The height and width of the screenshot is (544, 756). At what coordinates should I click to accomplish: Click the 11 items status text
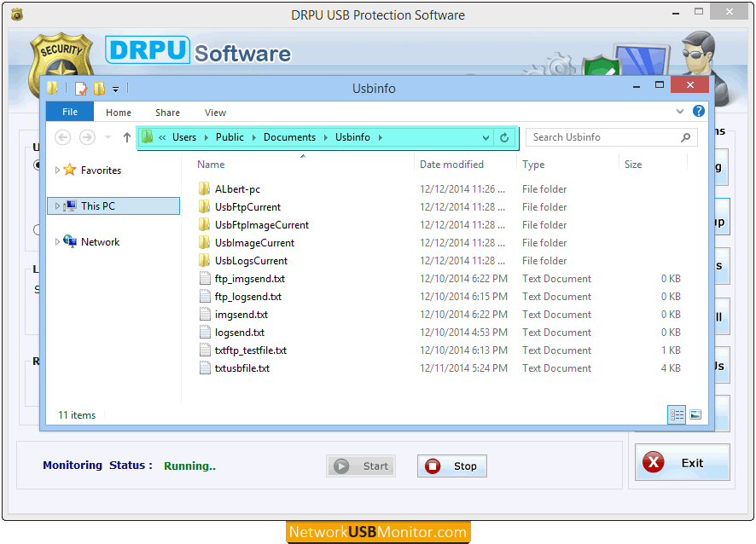[77, 415]
